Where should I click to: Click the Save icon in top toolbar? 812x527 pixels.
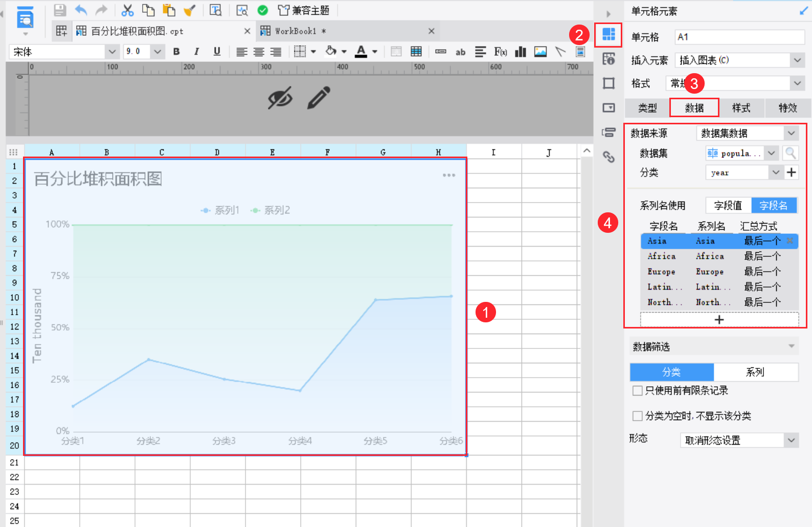tap(60, 10)
